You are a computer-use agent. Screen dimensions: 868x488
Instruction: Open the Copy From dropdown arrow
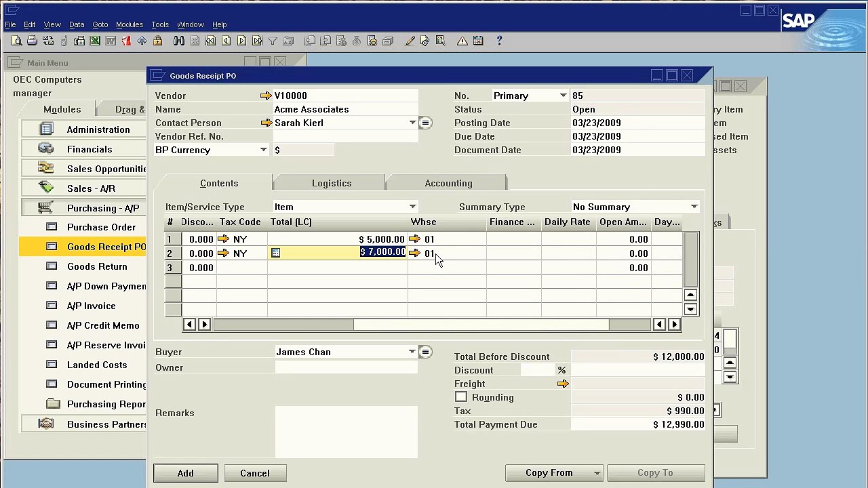coord(597,473)
